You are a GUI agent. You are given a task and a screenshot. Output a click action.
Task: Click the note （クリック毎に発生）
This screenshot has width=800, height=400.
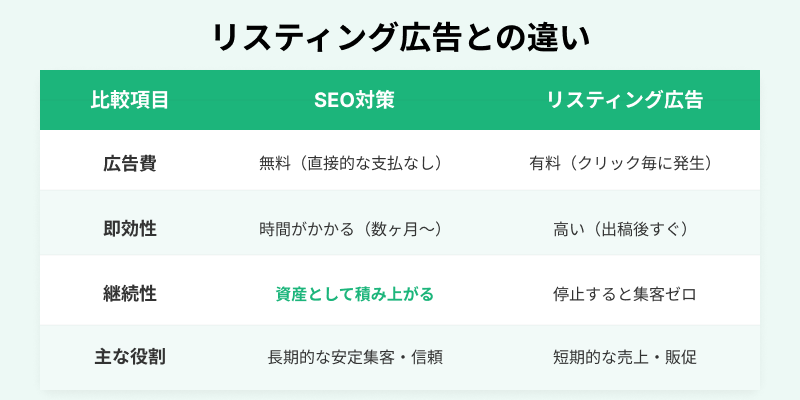640,162
